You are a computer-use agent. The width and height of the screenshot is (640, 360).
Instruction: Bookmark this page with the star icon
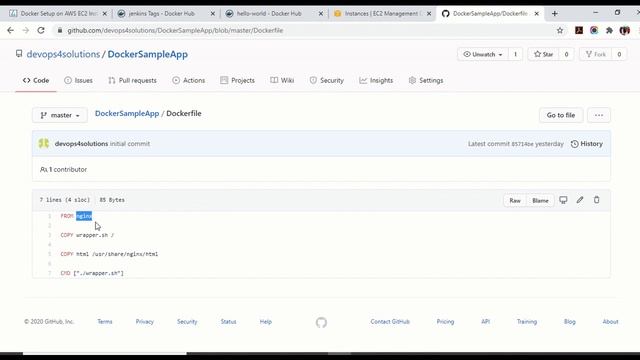[560, 30]
